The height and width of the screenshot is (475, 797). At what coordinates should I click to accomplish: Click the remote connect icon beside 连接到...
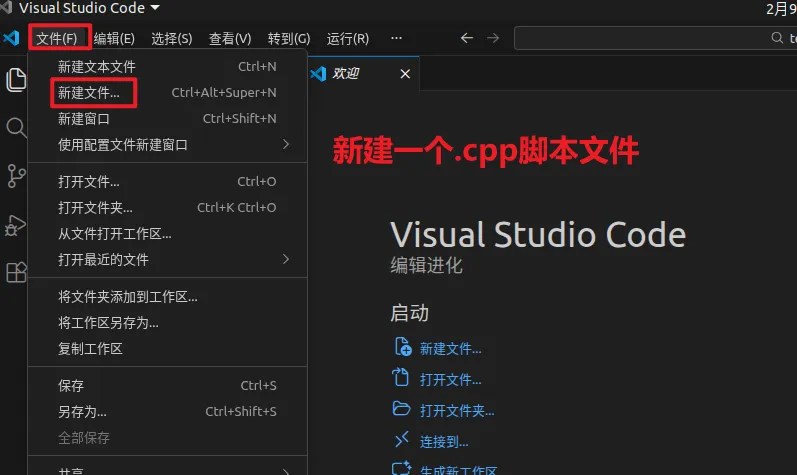tap(402, 439)
